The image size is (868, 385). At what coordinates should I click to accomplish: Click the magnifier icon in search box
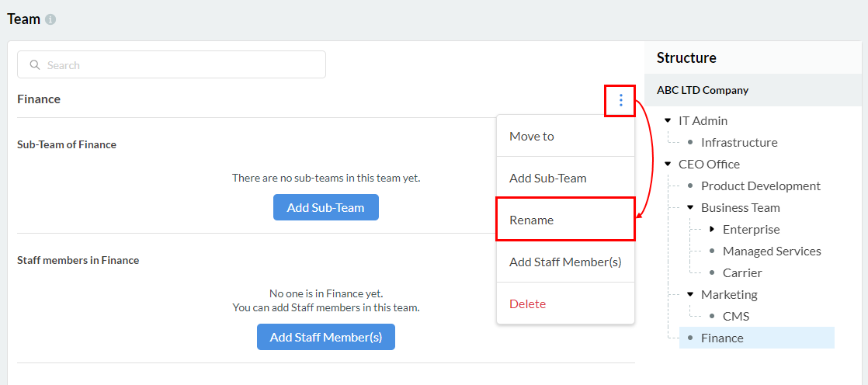35,65
